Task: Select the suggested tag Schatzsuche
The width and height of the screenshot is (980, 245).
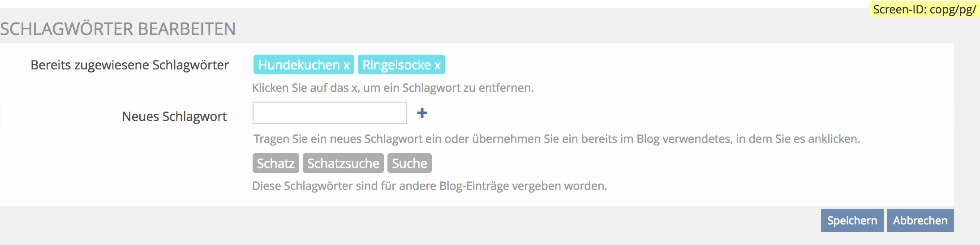Action: (x=343, y=163)
